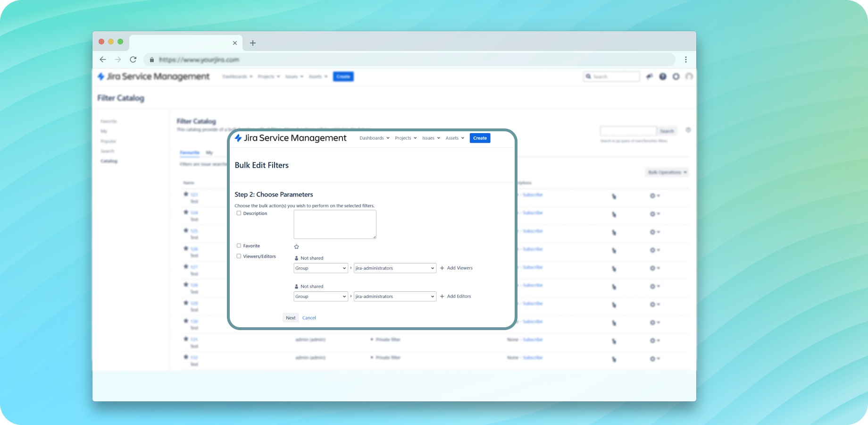
Task: Switch to the My tab in Filter Catalog
Action: [209, 153]
